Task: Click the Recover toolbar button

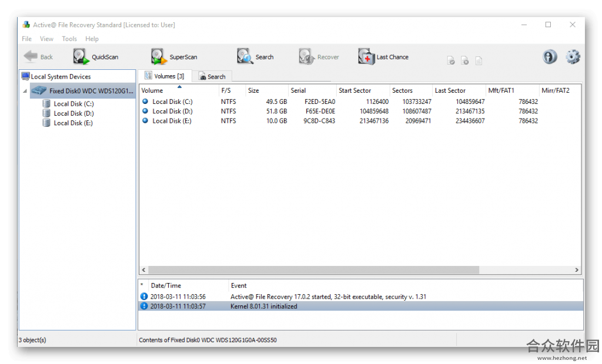Action: click(x=319, y=57)
